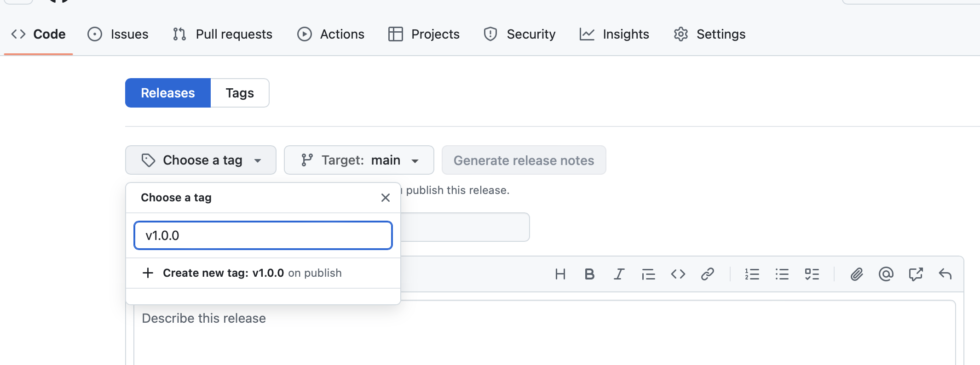This screenshot has width=980, height=365.
Task: Insert a numbered list
Action: (x=752, y=274)
